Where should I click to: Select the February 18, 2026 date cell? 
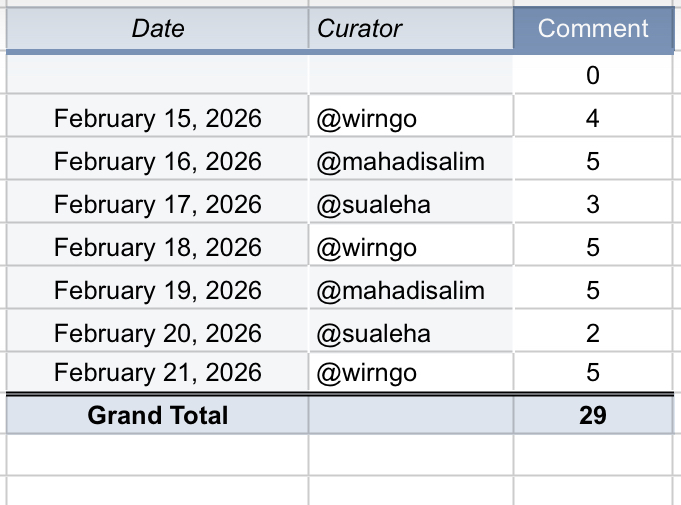point(158,247)
